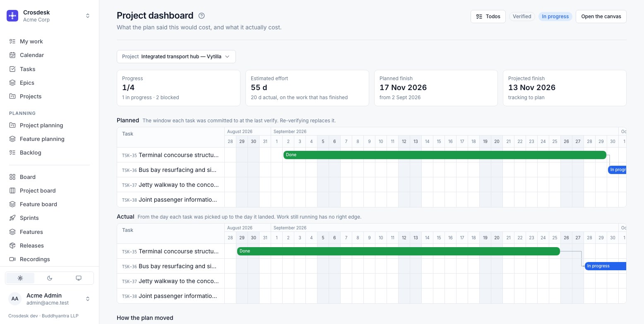Viewport: 644px width, 324px height.
Task: Click In progress bar in Actual chart
Action: [606, 266]
